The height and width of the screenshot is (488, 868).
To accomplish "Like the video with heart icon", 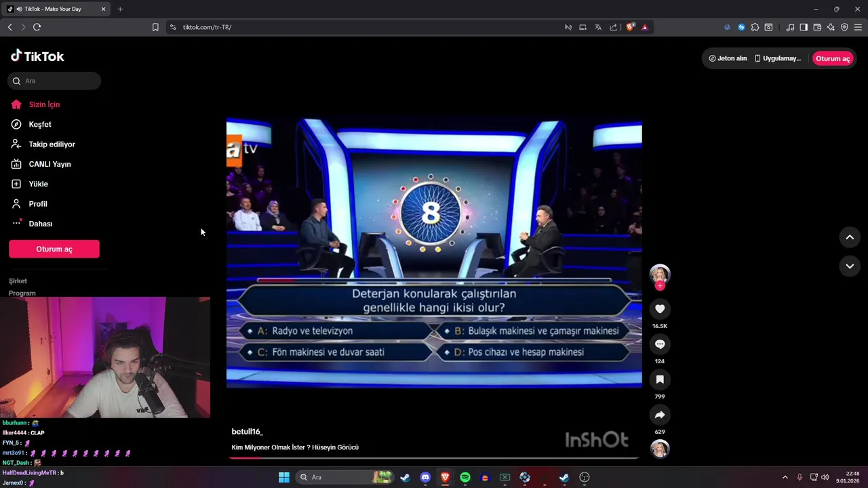I will tap(660, 309).
